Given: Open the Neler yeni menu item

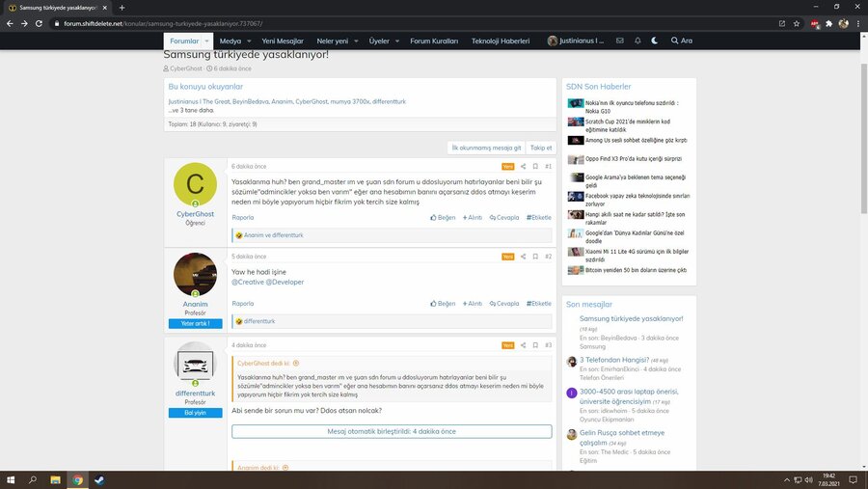Looking at the screenshot, I should point(332,41).
